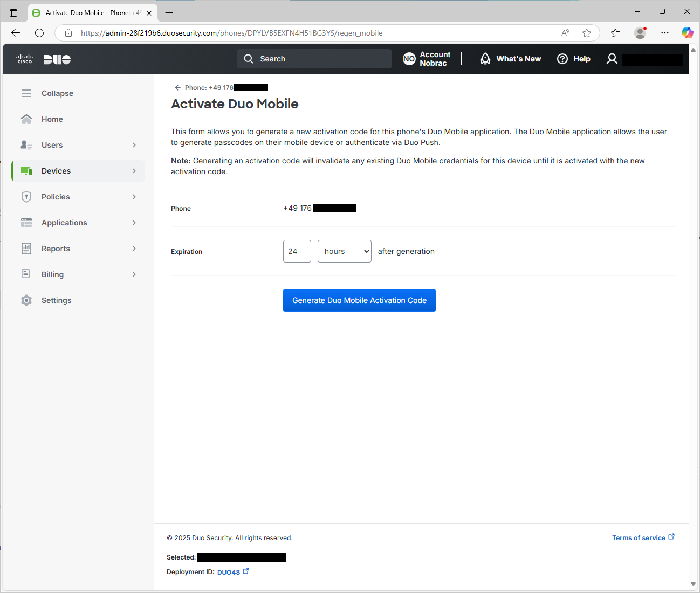Click Generate Duo Mobile Activation Code button
This screenshot has width=700, height=593.
coord(359,300)
